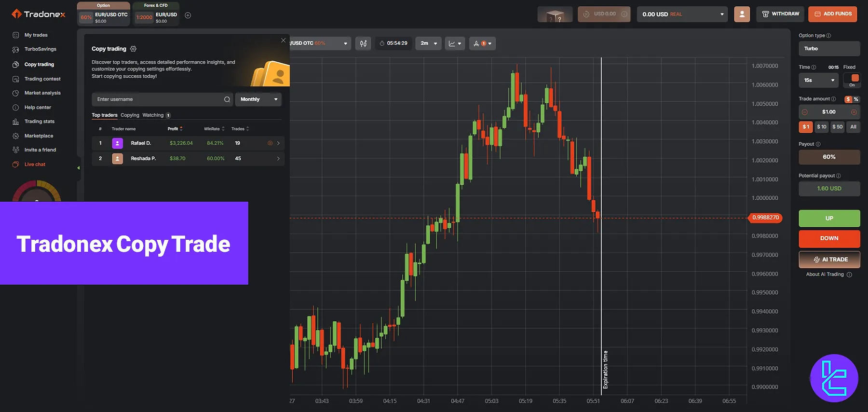
Task: Toggle the Fixed time switch
Action: click(x=852, y=80)
